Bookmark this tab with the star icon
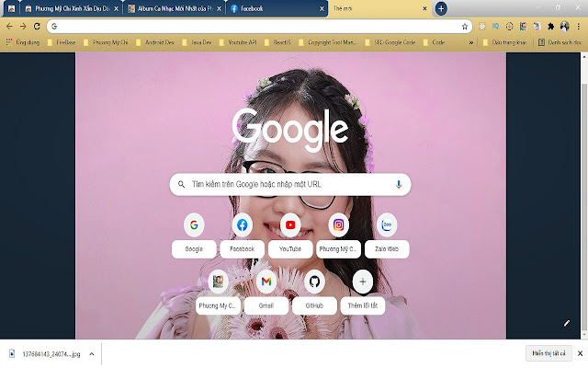The height and width of the screenshot is (368, 588). coord(465,27)
